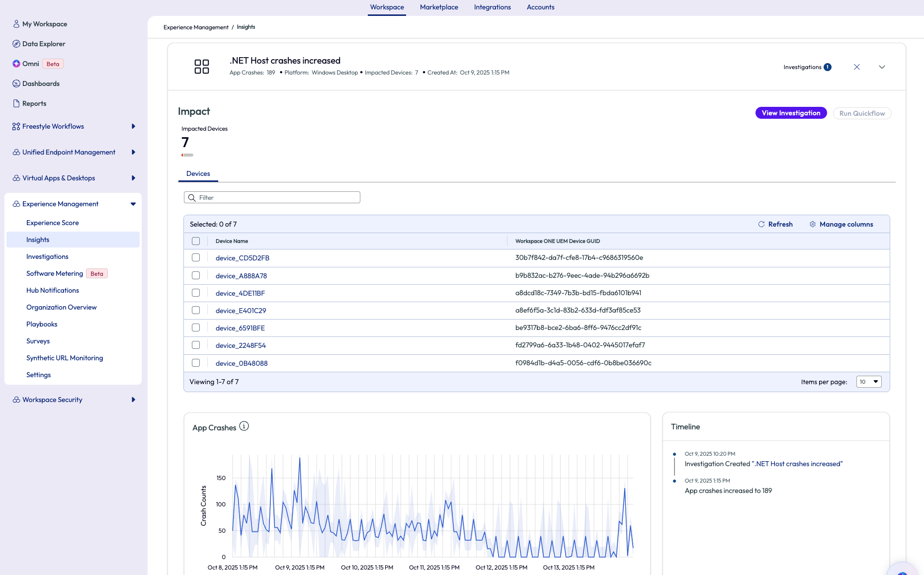The height and width of the screenshot is (575, 924).
Task: Check the box for device_CD5D2FB
Action: [x=196, y=257]
